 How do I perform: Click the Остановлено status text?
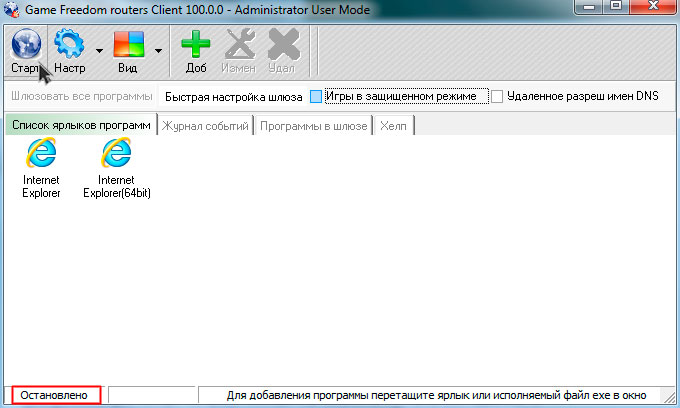click(x=54, y=395)
